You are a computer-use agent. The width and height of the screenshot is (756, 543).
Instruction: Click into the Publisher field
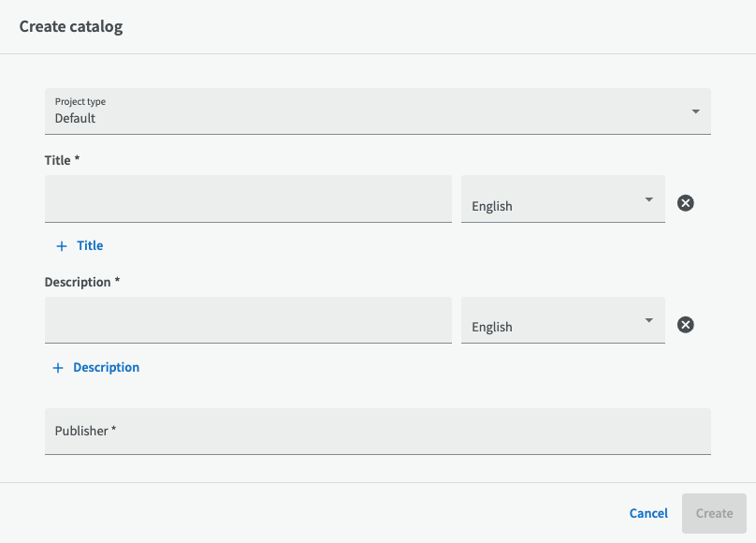377,431
